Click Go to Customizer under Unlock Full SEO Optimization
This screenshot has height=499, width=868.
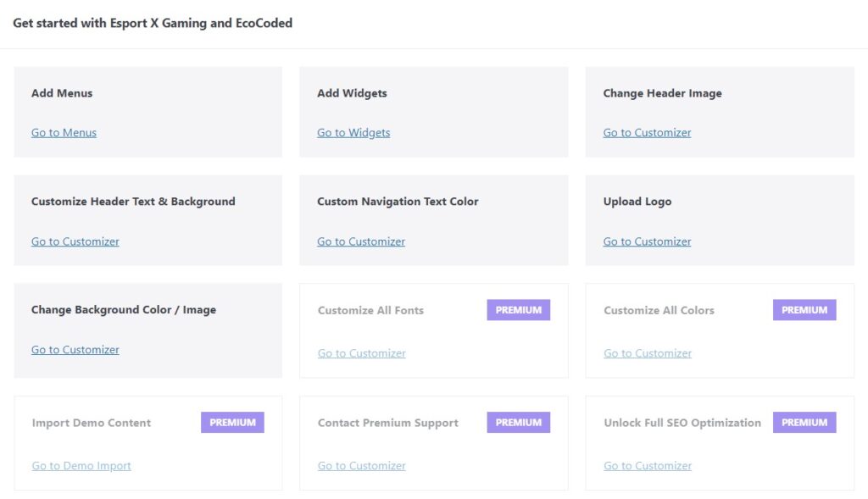(x=648, y=466)
